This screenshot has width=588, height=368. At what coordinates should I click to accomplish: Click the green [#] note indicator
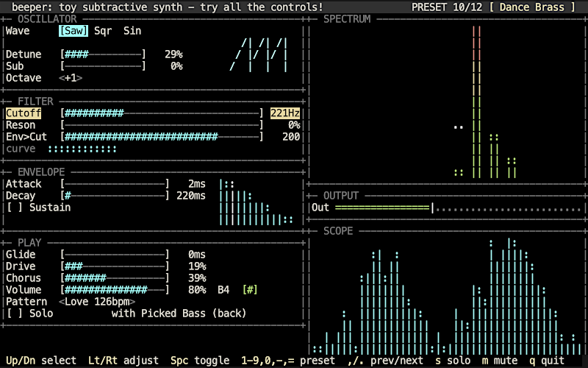pyautogui.click(x=250, y=290)
